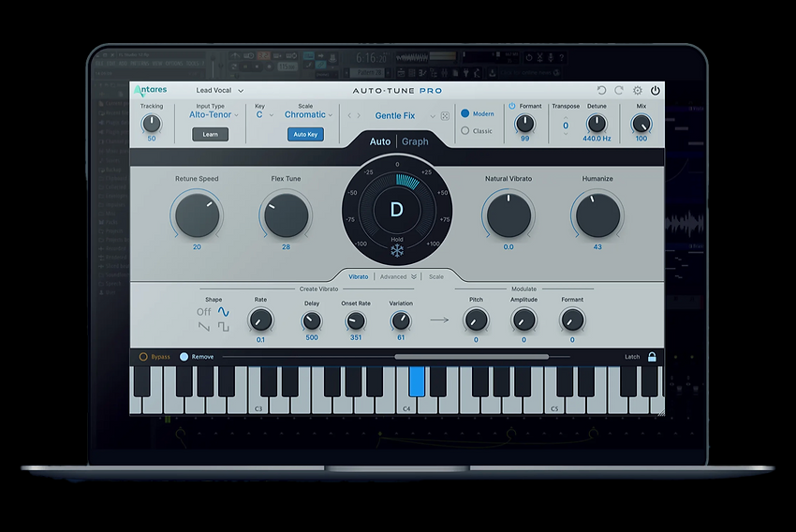Click the Learn button
796x532 pixels.
[210, 135]
